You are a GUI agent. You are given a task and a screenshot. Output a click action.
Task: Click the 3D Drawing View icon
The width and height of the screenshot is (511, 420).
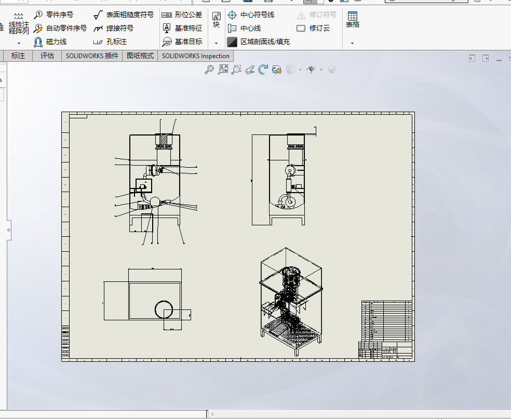277,70
